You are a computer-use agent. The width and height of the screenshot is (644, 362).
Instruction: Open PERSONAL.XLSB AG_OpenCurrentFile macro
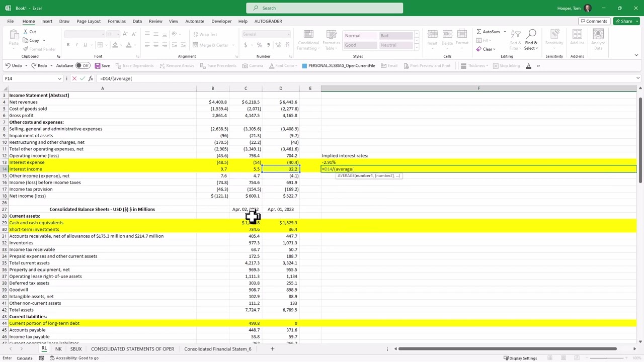pyautogui.click(x=338, y=66)
